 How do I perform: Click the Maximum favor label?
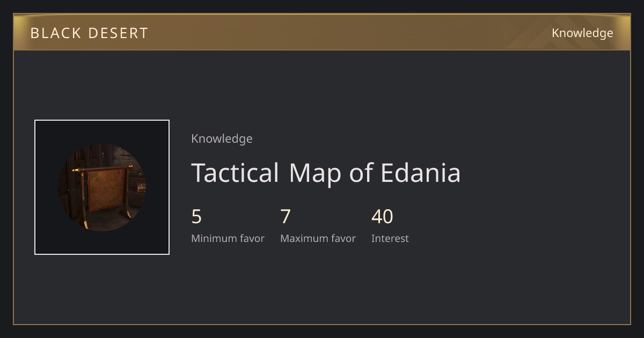(318, 239)
